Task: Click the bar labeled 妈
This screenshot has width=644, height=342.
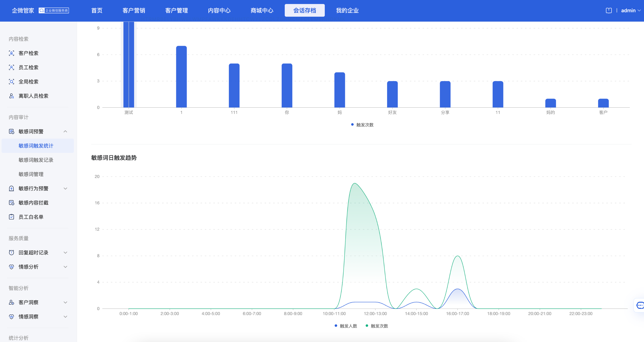Action: (340, 90)
